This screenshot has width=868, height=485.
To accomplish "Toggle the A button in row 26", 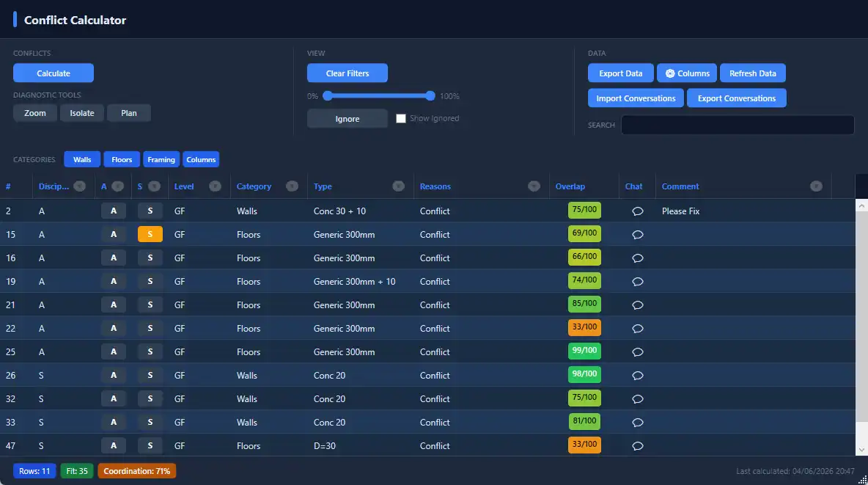I will [114, 375].
